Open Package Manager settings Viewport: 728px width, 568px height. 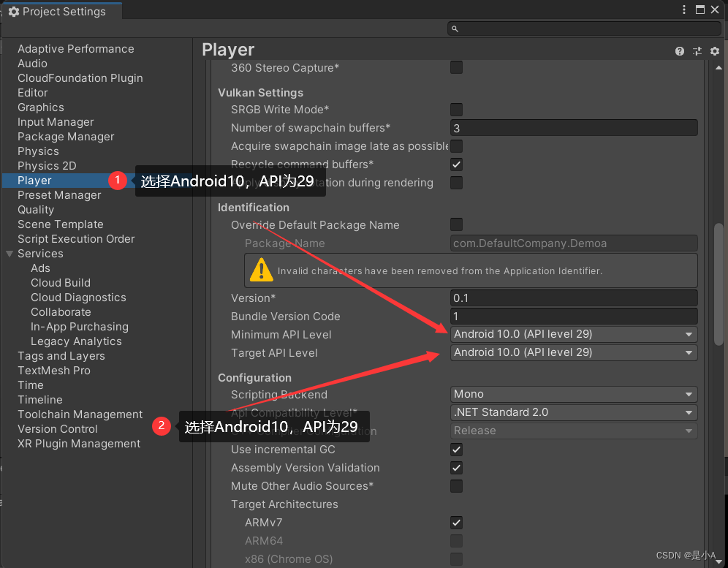click(66, 137)
